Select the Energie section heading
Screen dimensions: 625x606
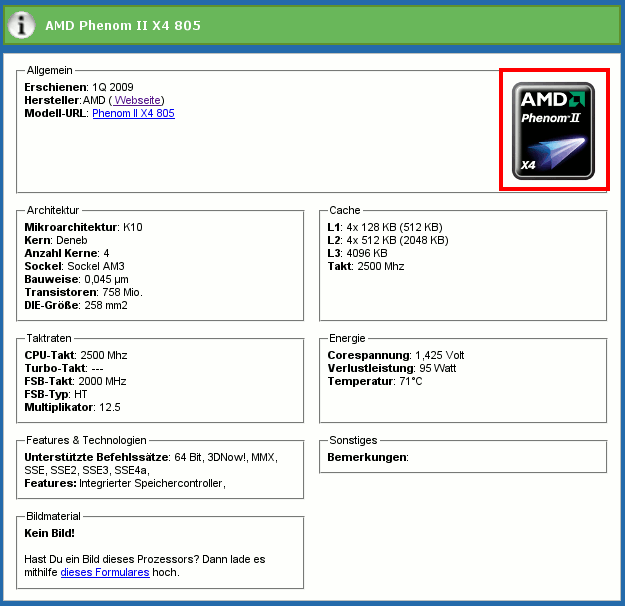click(347, 339)
